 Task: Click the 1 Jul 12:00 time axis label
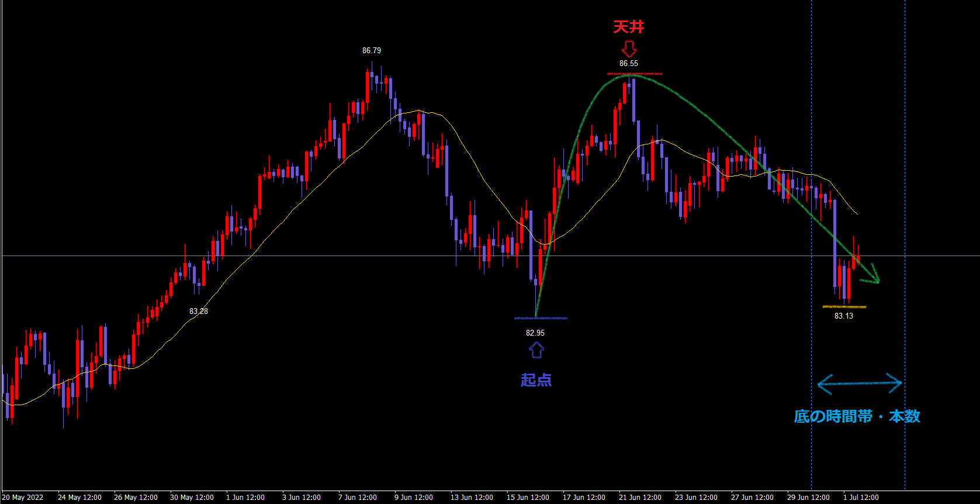pos(861,498)
